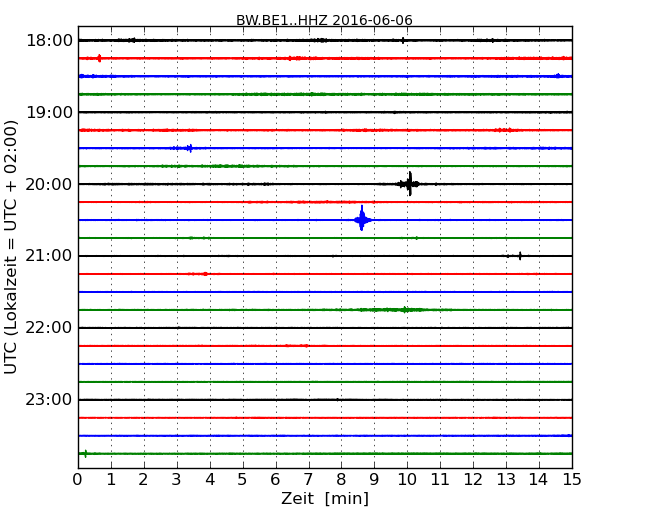Click the black spike on the 21:00 trace
650x520 pixels.
(520, 256)
